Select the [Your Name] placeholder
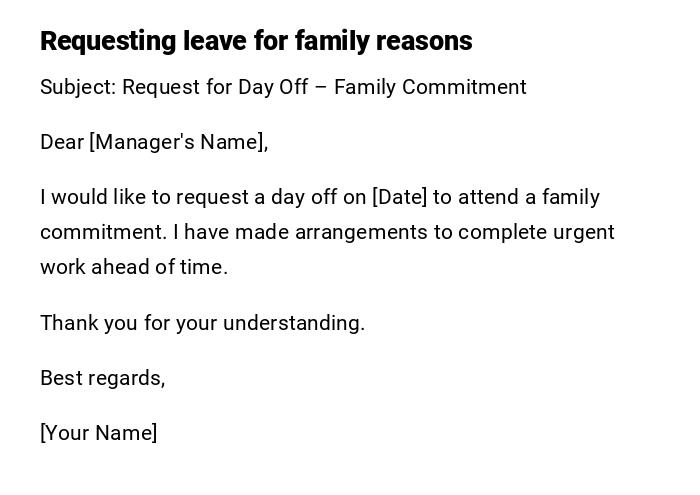This screenshot has width=700, height=495. tap(99, 433)
